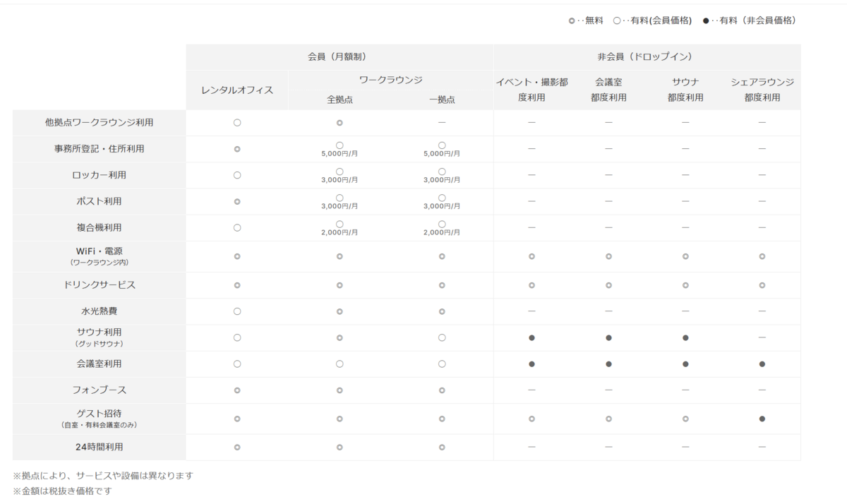This screenshot has height=504, width=847.
Task: Click レンタルオフィス circle in ロッカー利用 row
Action: 237,175
